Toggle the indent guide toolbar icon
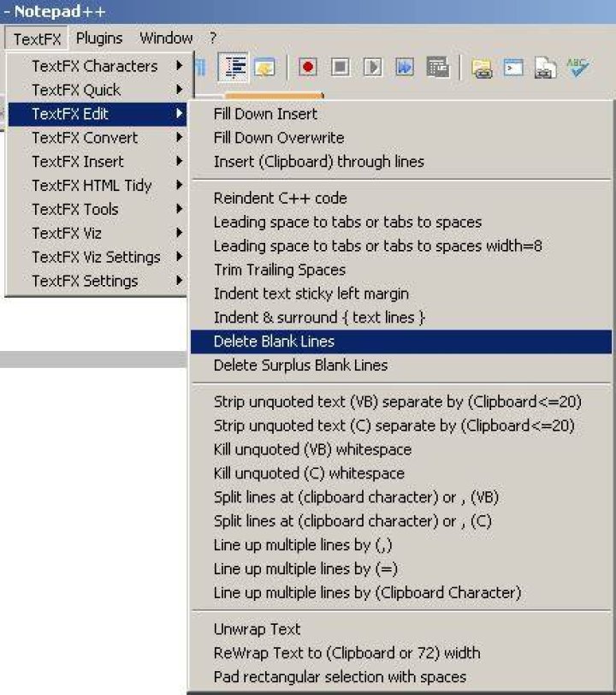The width and height of the screenshot is (616, 695). [x=233, y=67]
